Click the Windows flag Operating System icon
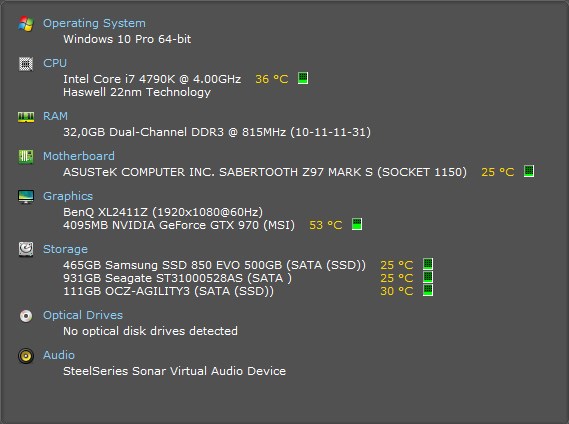This screenshot has height=424, width=569. pos(26,24)
